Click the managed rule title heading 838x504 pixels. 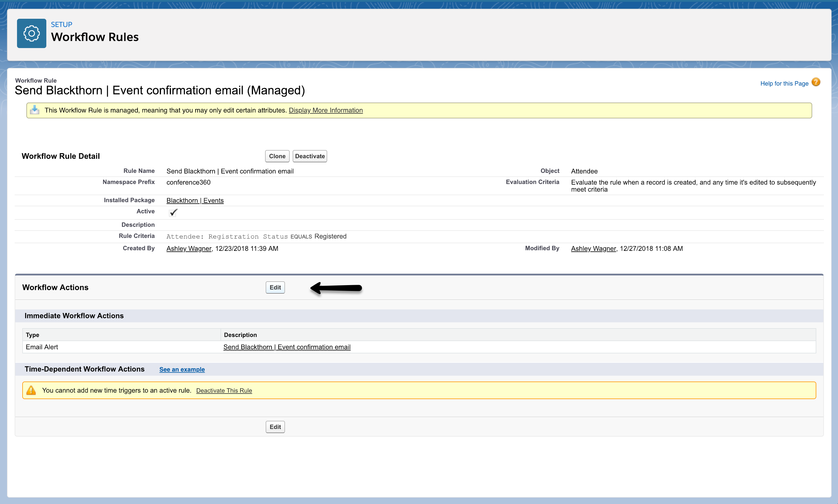coord(160,90)
